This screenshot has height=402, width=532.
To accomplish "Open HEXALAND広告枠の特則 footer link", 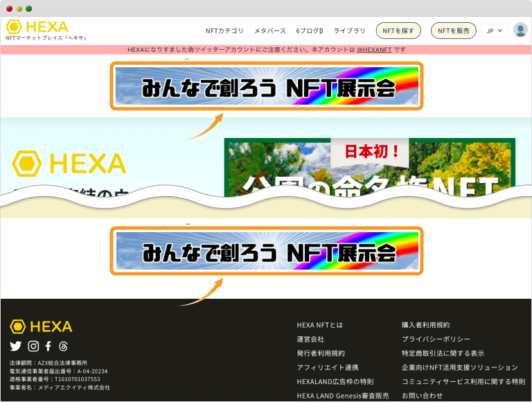I will coord(335,382).
